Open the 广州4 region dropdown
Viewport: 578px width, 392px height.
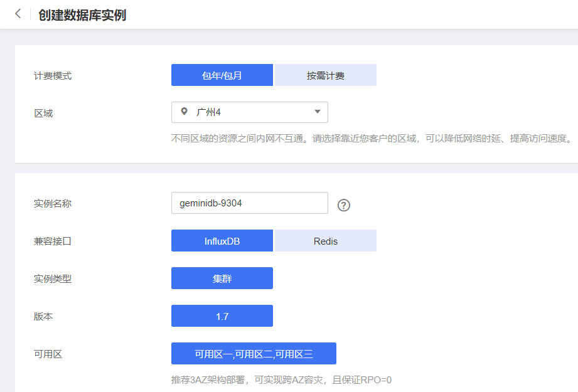click(250, 112)
